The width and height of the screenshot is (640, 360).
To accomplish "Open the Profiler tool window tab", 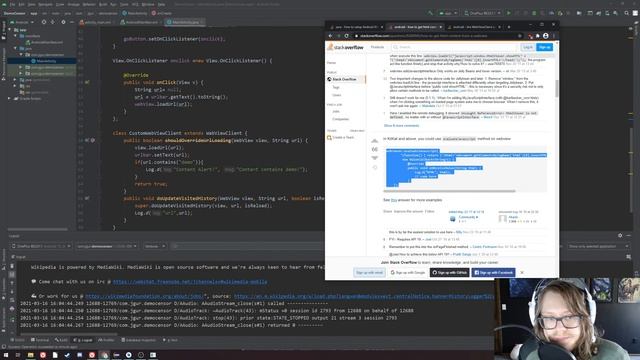I will (106, 340).
